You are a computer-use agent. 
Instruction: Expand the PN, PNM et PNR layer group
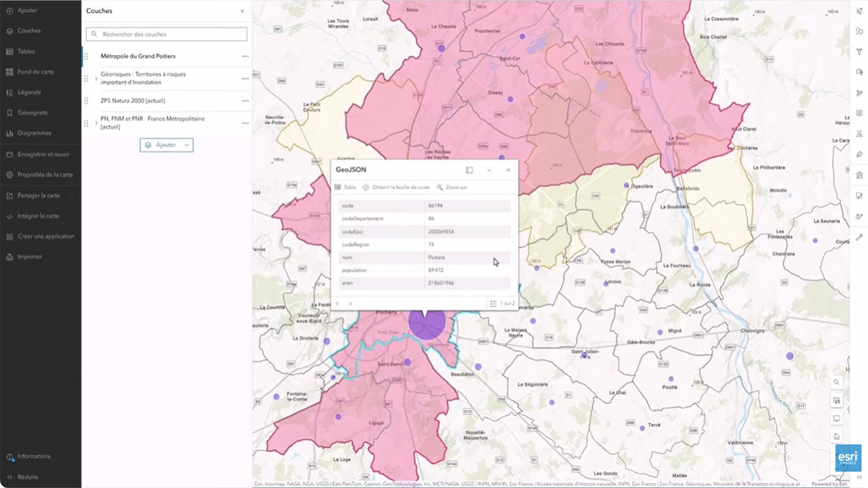[x=96, y=123]
